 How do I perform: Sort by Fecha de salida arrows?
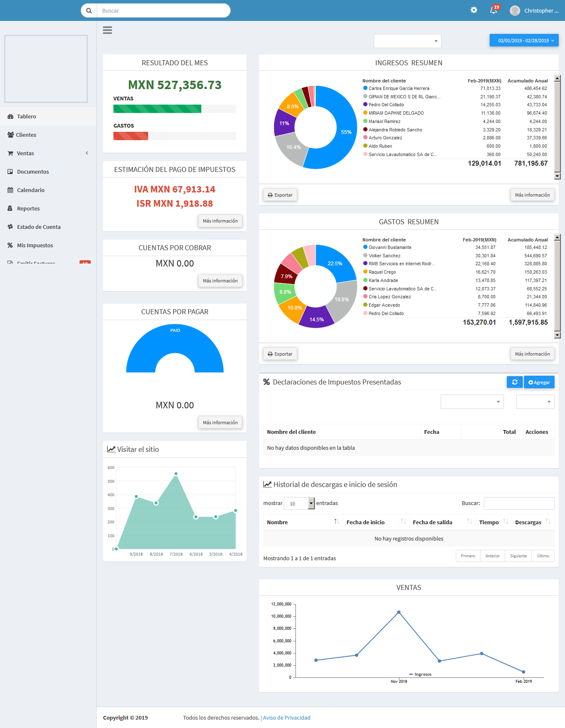[470, 522]
